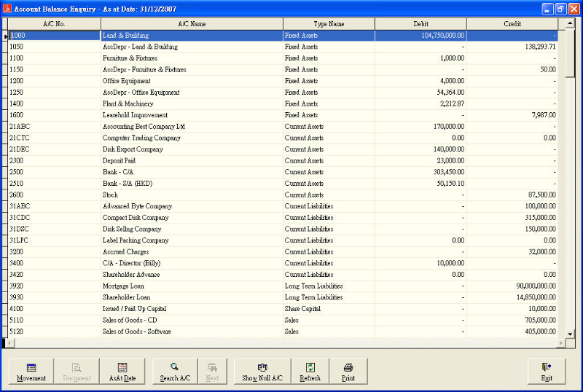Toggle Show Null A/C button
This screenshot has width=583, height=392.
pyautogui.click(x=262, y=371)
